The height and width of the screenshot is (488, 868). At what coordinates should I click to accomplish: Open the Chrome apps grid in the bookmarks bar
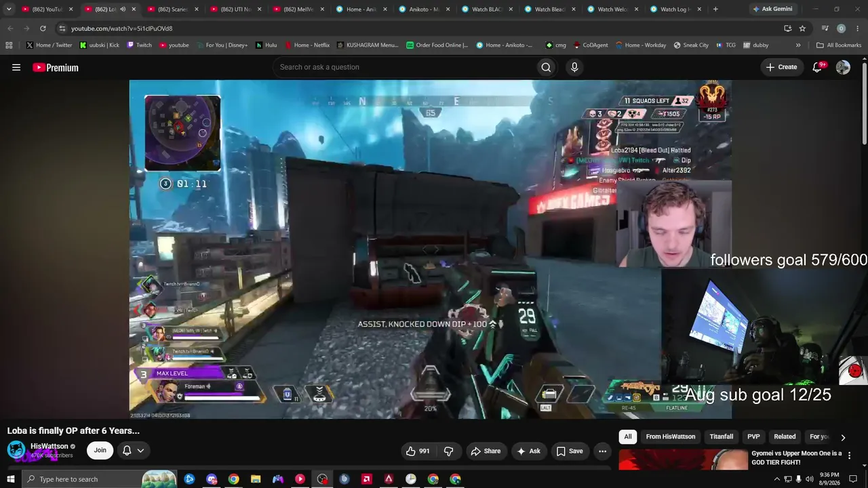(9, 45)
